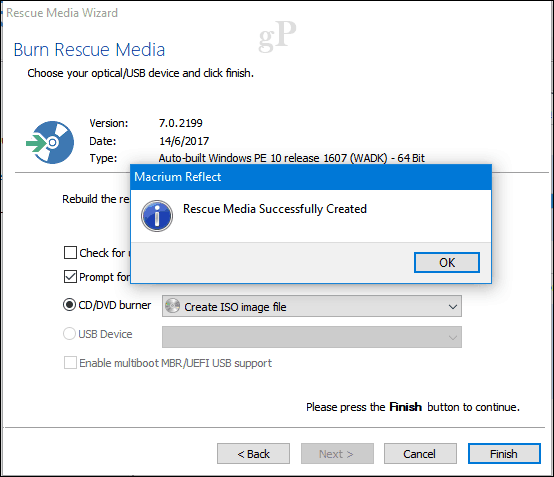This screenshot has width=554, height=477.
Task: Click the disc icon in ISO dropdown
Action: click(x=172, y=306)
